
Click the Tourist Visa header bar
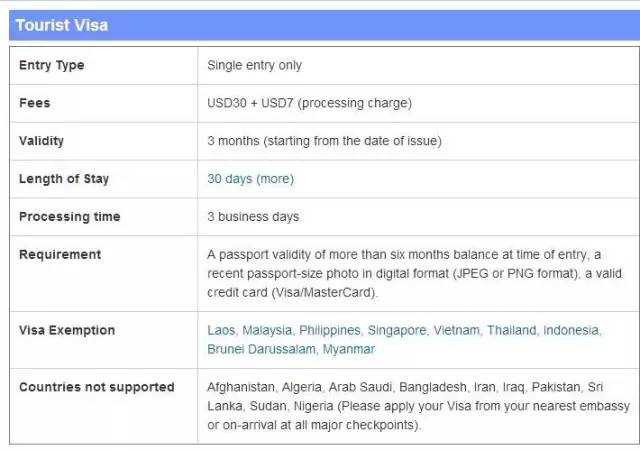[x=320, y=24]
